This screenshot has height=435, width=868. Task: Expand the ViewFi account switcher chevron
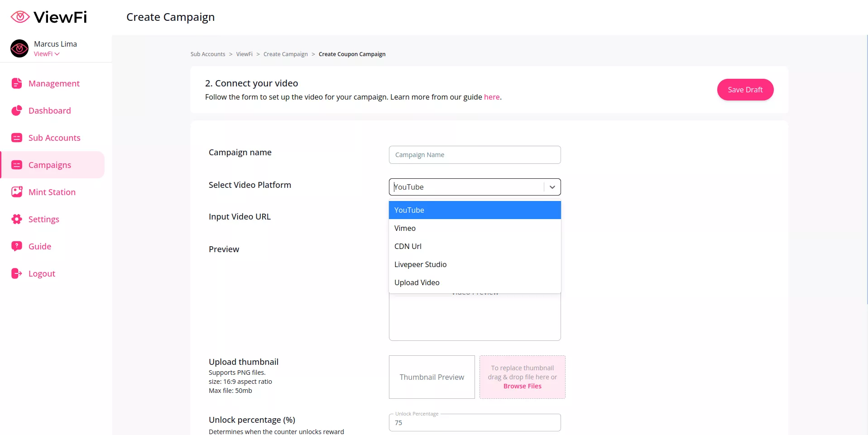(57, 54)
